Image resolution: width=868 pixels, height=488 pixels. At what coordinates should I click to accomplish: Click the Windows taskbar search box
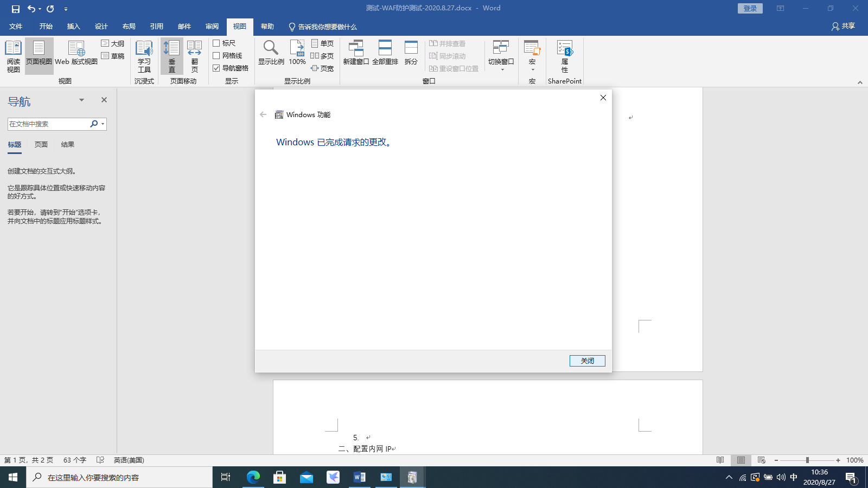(119, 478)
